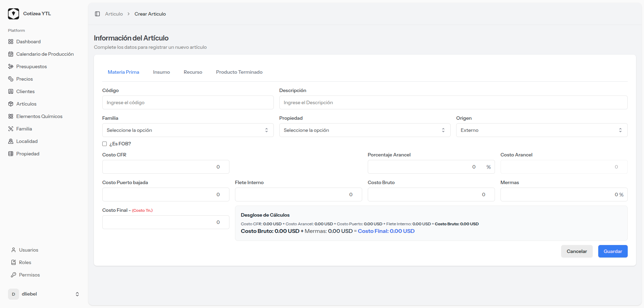
Task: Click the Presupuestos sidebar icon
Action: click(11, 66)
